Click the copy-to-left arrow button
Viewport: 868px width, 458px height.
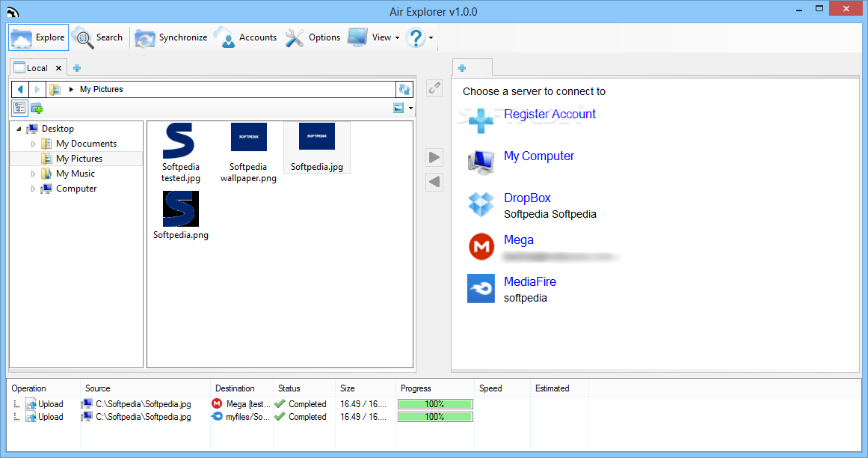click(x=434, y=182)
